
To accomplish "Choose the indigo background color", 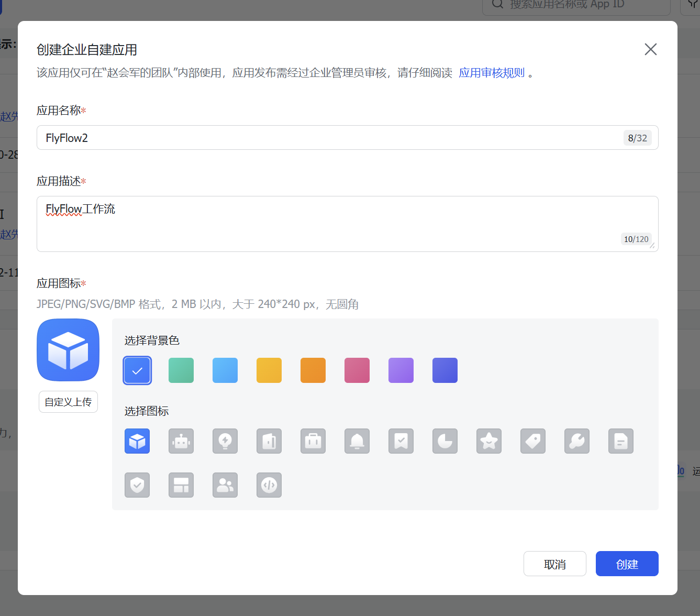I will [x=445, y=370].
